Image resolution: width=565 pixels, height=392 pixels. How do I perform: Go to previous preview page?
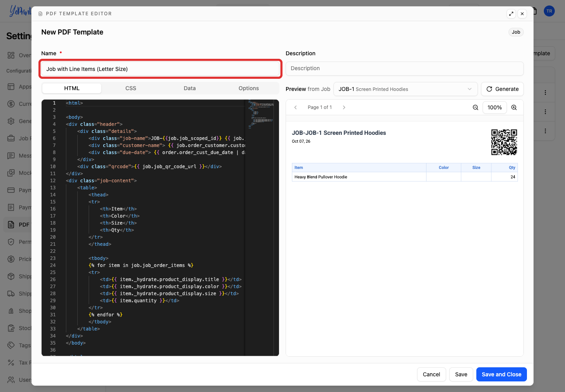click(296, 107)
